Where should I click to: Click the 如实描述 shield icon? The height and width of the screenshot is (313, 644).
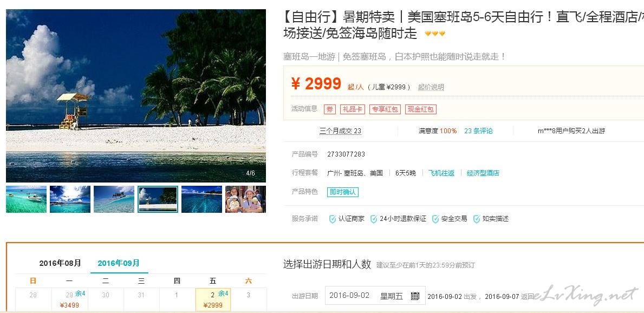[x=476, y=219]
